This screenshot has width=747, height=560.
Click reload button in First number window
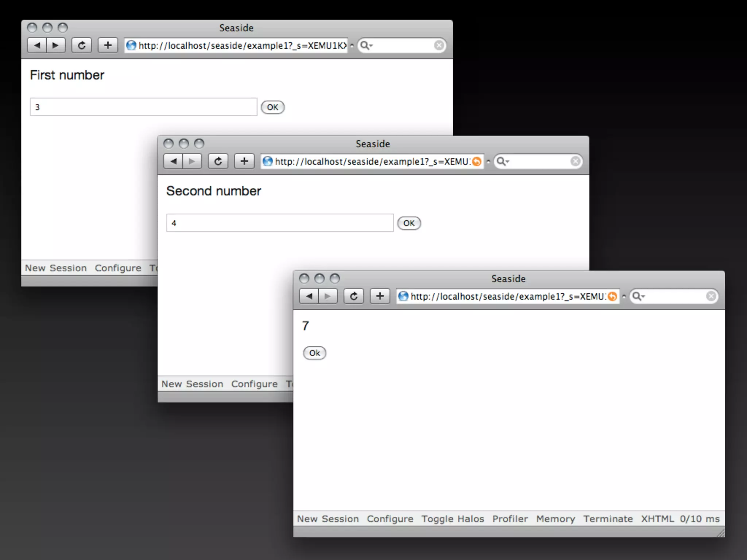click(81, 46)
